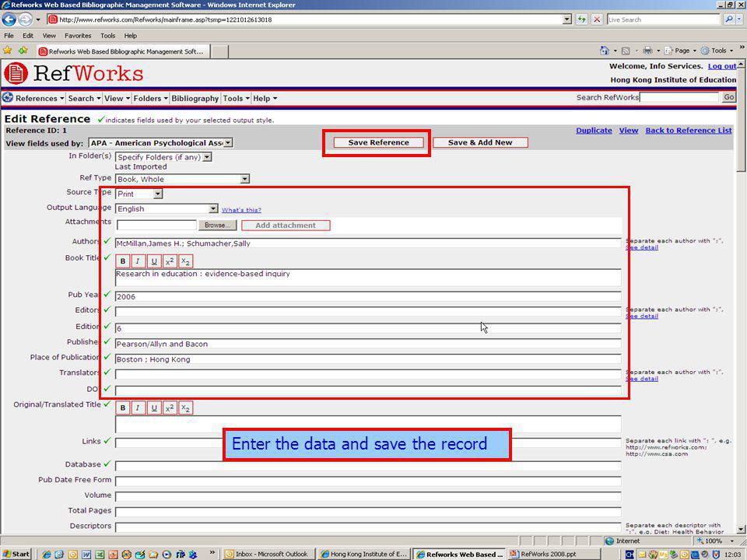The width and height of the screenshot is (747, 560).
Task: Open the References menu in RefWorks
Action: coord(40,98)
